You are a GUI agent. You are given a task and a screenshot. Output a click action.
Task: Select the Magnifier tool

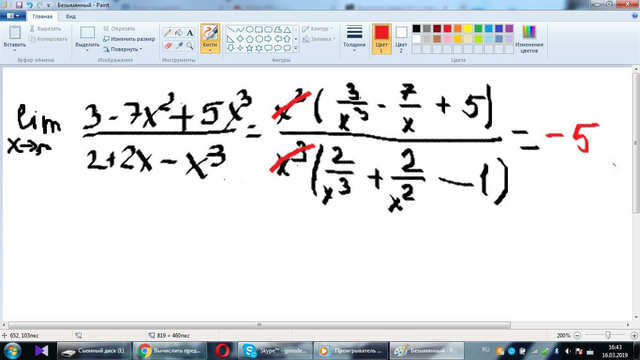pyautogui.click(x=190, y=46)
